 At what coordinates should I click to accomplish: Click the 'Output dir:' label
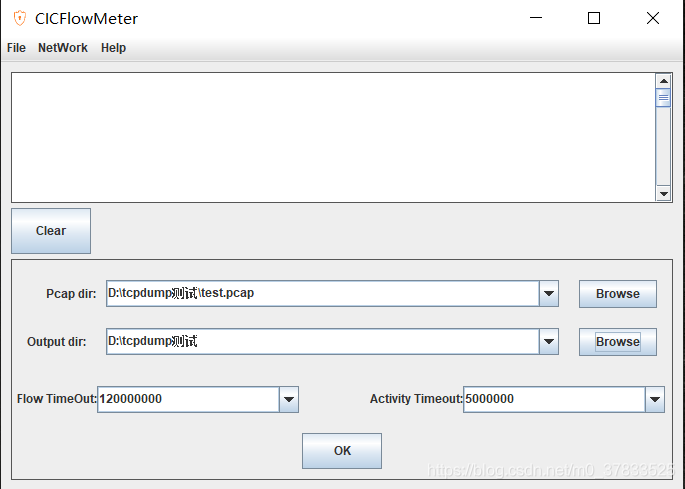[x=57, y=342]
